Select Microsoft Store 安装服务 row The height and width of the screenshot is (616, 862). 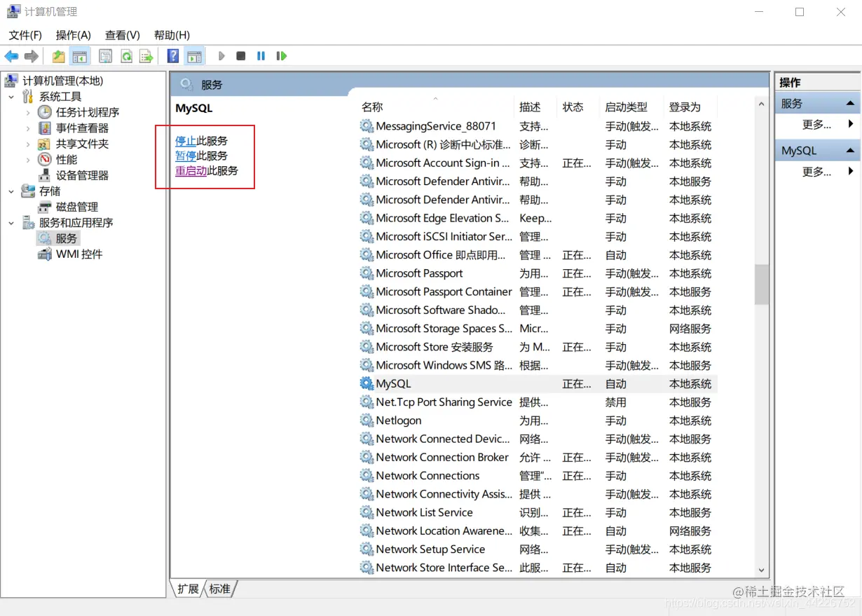[x=538, y=347]
